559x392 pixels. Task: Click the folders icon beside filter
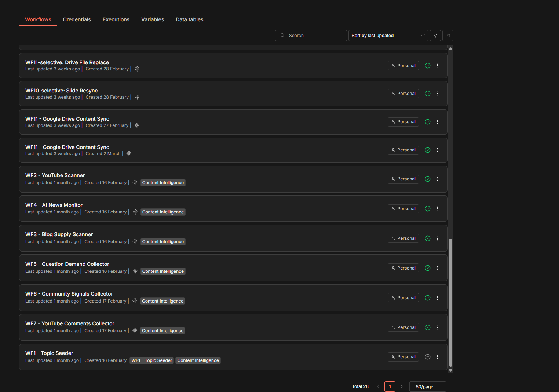(447, 35)
